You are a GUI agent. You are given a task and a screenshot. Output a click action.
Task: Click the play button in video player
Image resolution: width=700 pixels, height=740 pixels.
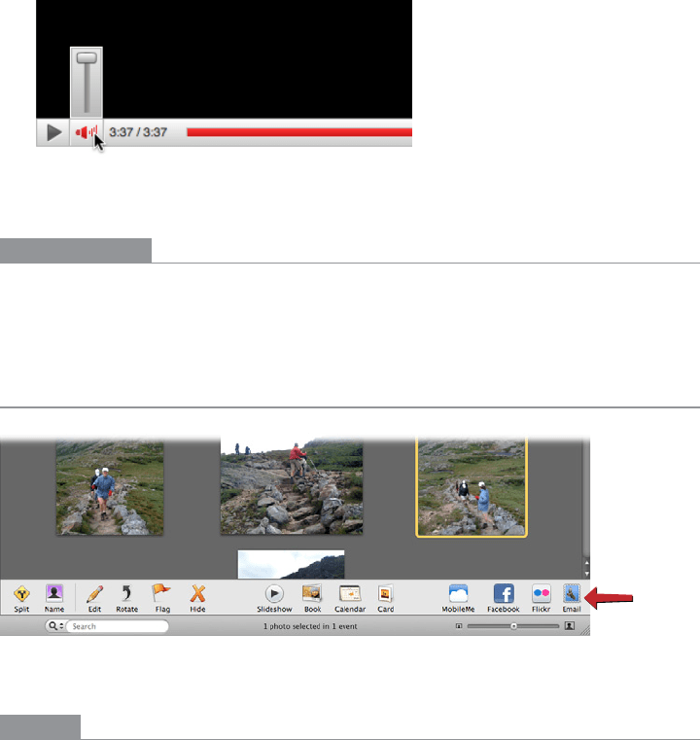(x=53, y=132)
